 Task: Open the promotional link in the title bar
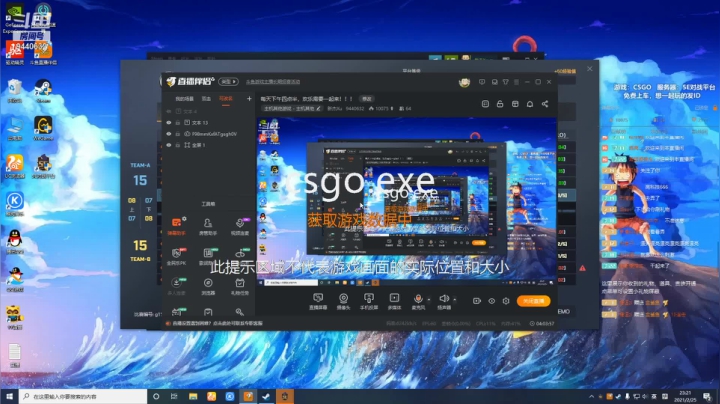point(273,82)
